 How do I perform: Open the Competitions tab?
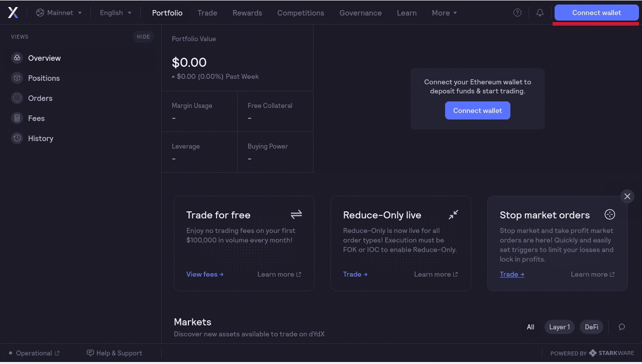tap(301, 13)
